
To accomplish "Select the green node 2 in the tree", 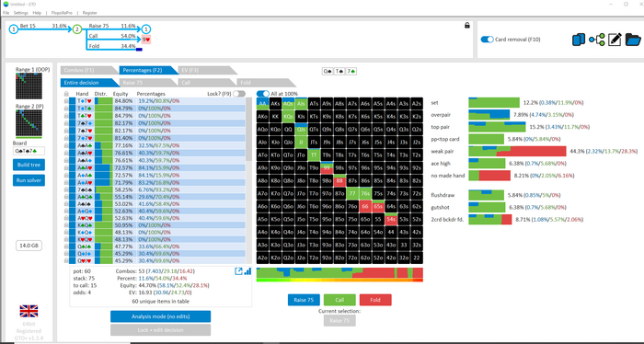I will 76,29.
